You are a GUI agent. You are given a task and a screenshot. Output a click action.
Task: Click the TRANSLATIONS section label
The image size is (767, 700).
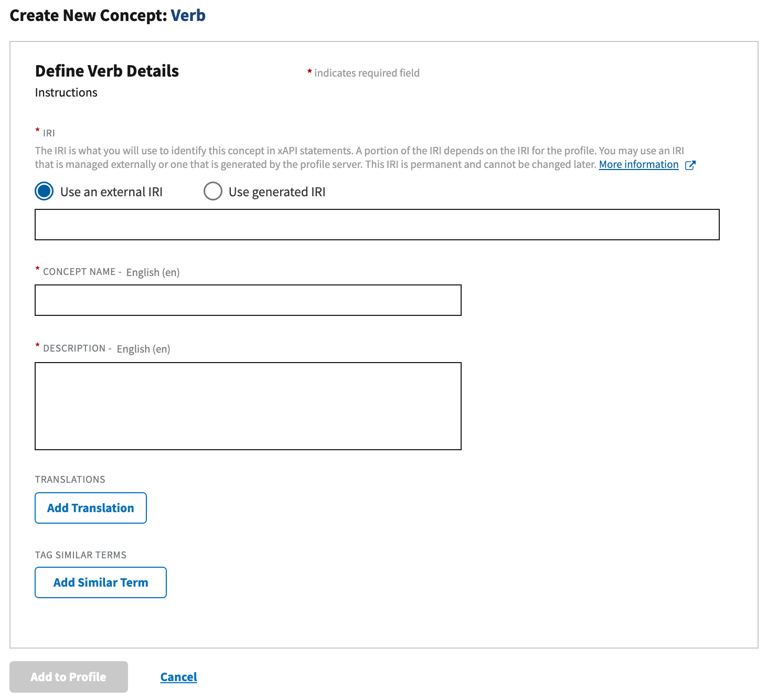tap(70, 480)
